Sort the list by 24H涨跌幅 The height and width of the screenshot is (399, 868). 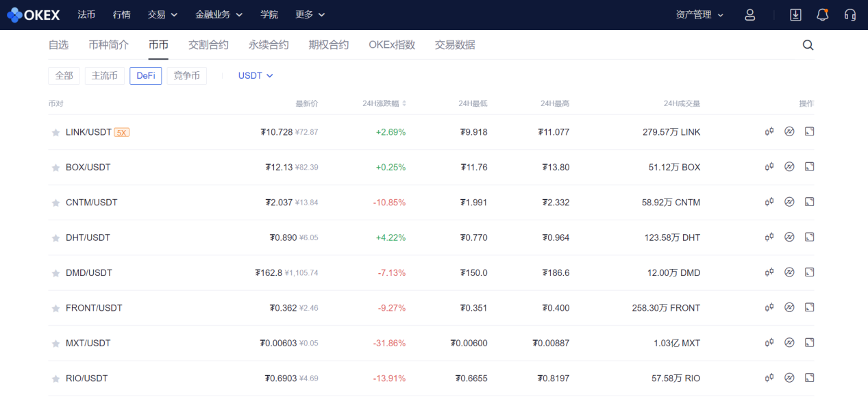(384, 103)
